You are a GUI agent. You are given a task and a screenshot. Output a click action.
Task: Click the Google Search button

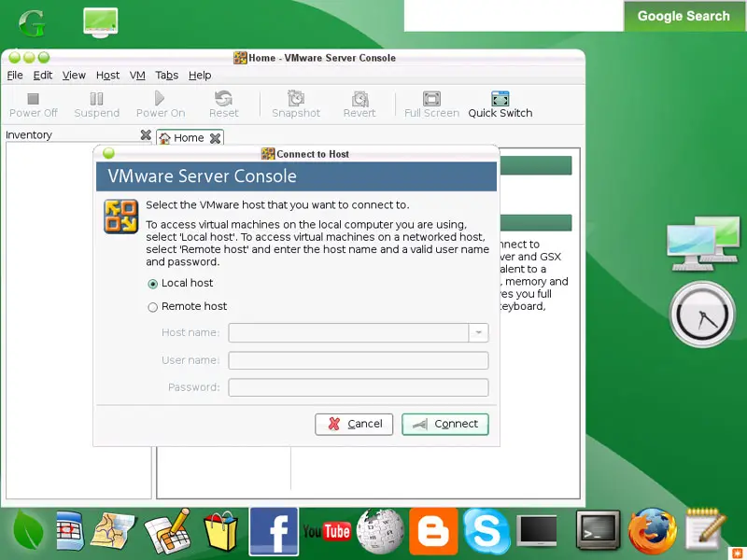[684, 16]
